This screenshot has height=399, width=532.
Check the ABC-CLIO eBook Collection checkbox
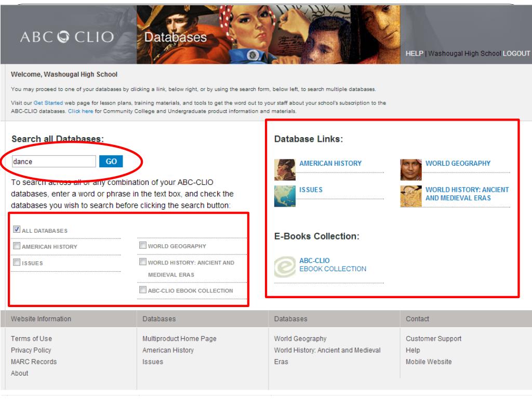coord(143,290)
